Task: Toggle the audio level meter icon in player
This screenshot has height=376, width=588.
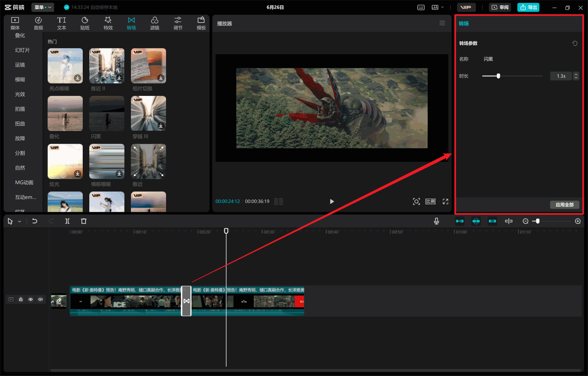Action: pos(278,201)
